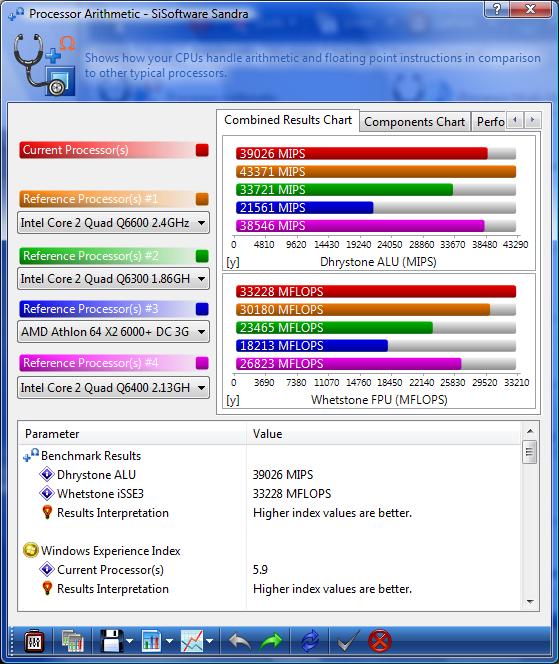Image resolution: width=559 pixels, height=664 pixels.
Task: Click the copy results windows icon
Action: click(72, 641)
